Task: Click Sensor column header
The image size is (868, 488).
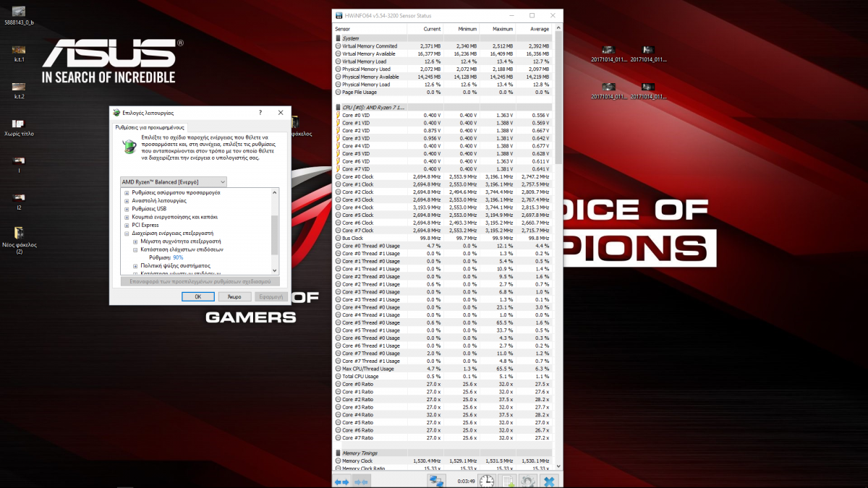Action: [x=370, y=29]
